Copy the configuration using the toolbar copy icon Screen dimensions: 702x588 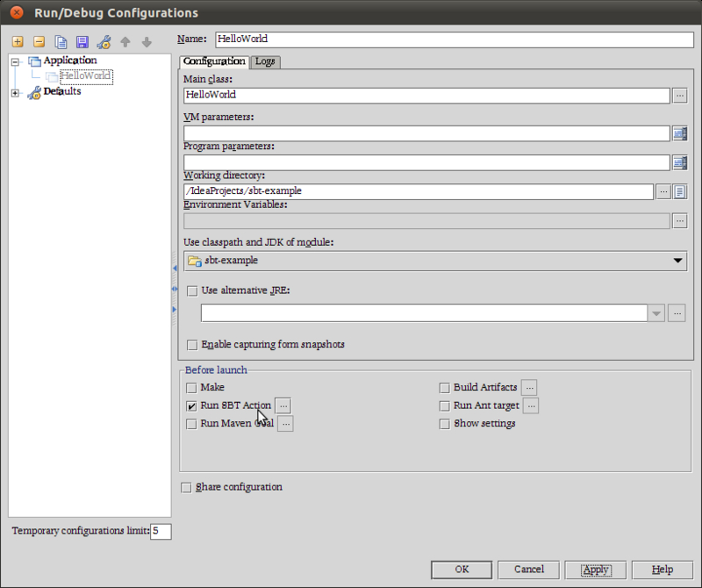click(61, 41)
